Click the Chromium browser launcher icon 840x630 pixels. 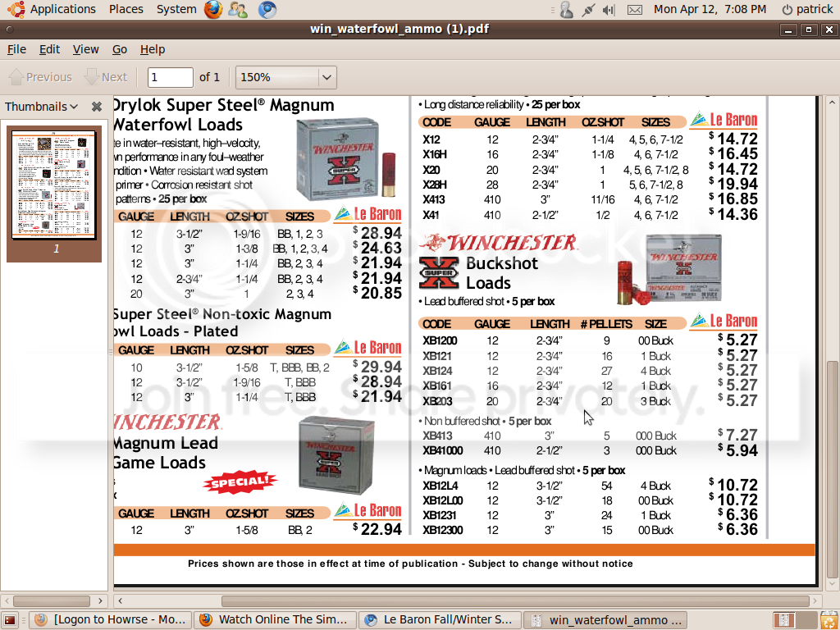[267, 10]
